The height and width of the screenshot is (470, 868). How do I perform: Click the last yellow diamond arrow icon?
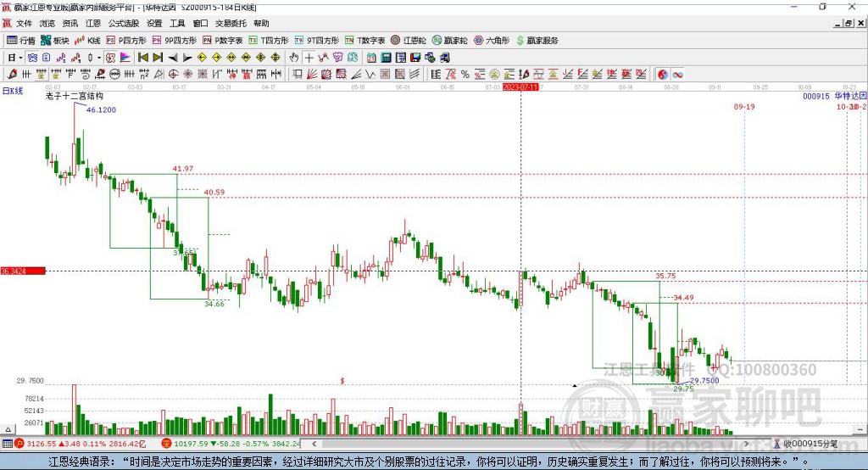coord(275,58)
